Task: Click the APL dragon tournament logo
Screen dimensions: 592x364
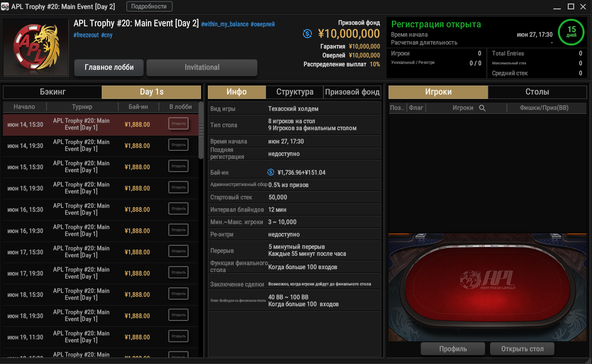Action: (36, 48)
